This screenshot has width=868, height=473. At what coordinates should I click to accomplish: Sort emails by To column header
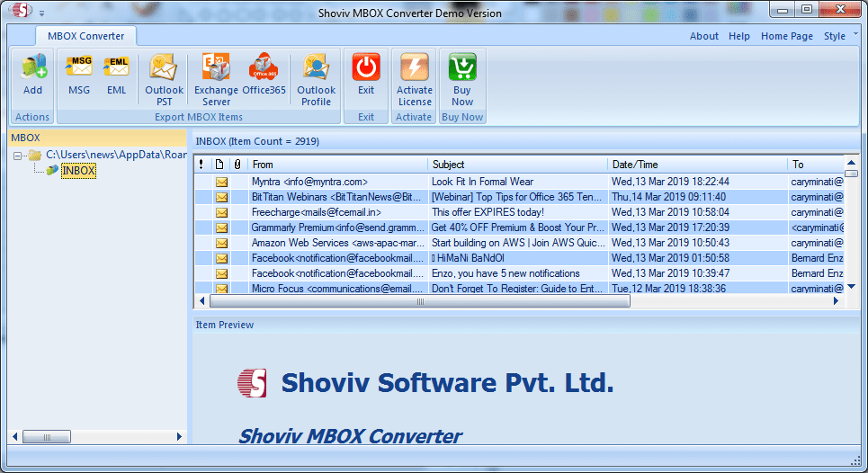click(x=816, y=165)
